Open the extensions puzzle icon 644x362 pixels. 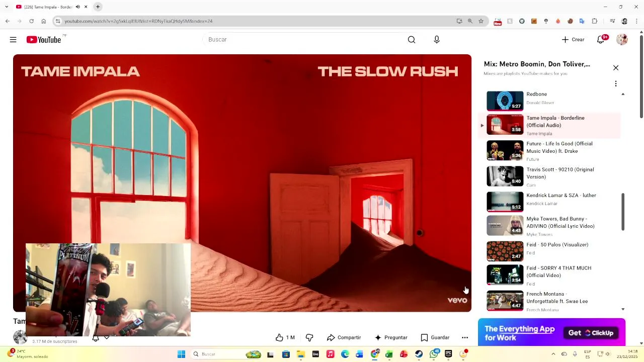(594, 21)
